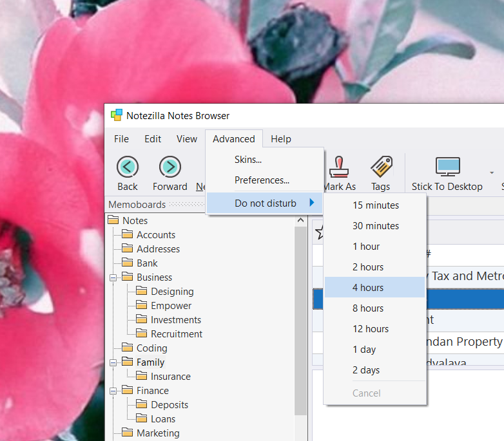Click Stick To Desktop monitor icon

click(448, 167)
